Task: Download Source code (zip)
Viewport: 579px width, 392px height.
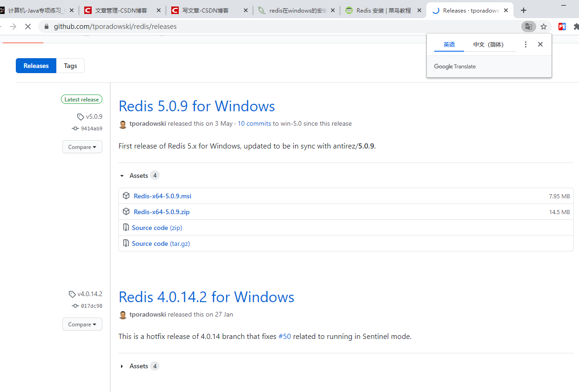Action: coord(157,228)
